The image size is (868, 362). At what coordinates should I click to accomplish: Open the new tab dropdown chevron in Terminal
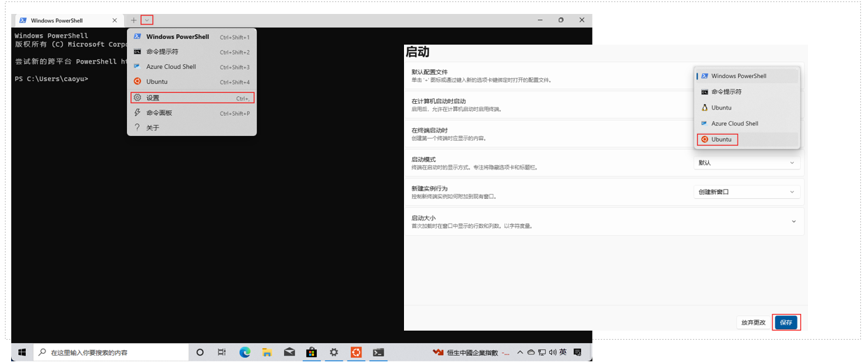147,20
